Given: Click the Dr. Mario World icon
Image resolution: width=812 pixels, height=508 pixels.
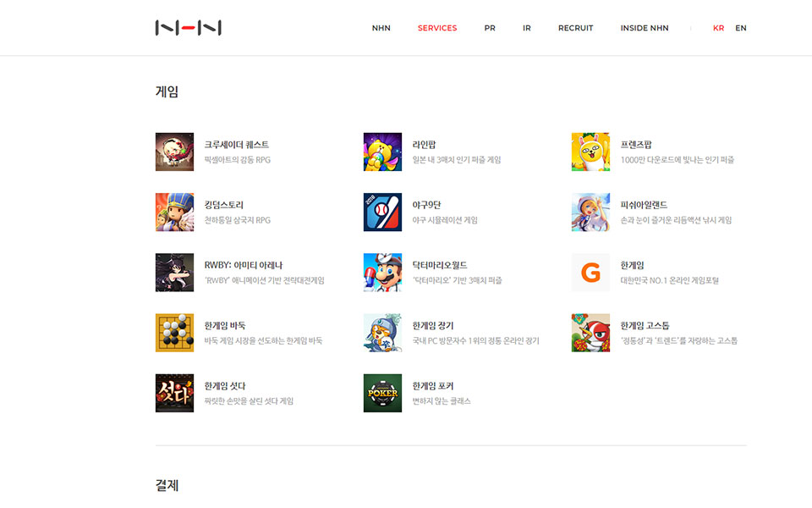Looking at the screenshot, I should point(382,272).
